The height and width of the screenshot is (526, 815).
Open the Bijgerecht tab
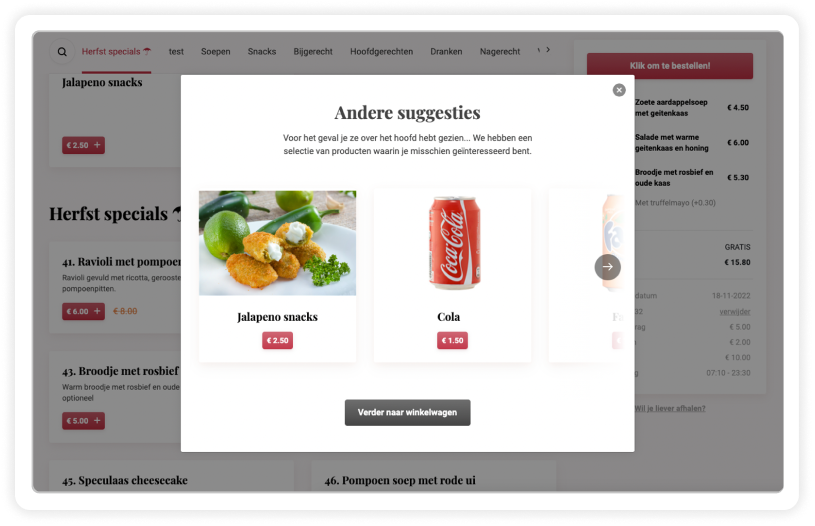[x=313, y=51]
